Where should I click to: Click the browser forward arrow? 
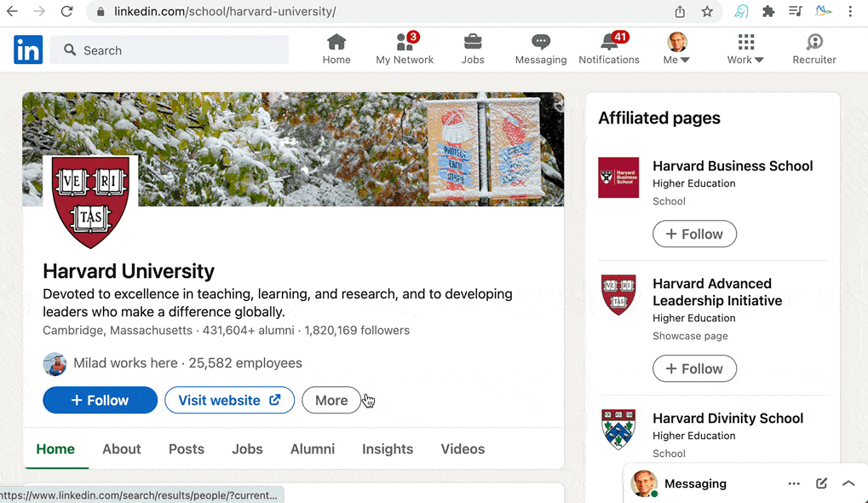pos(39,11)
